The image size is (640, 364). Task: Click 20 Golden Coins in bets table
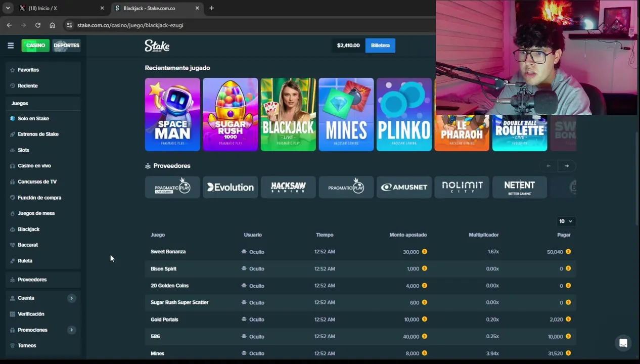pyautogui.click(x=169, y=286)
